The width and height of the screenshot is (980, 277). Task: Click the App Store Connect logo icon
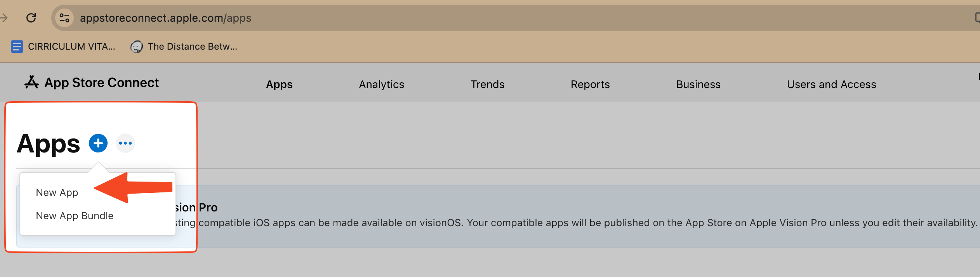coord(31,82)
